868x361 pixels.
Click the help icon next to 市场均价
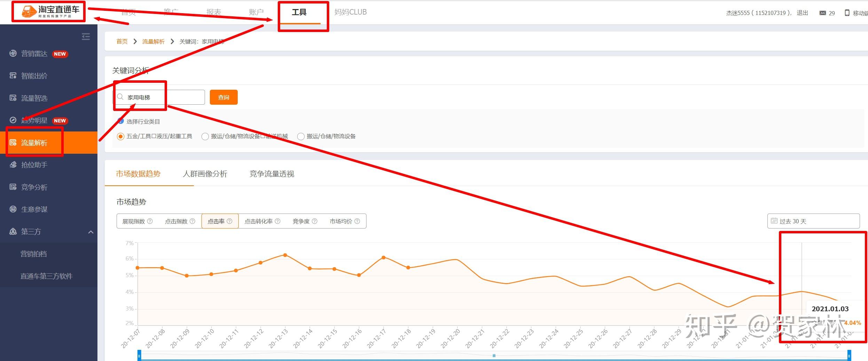357,221
